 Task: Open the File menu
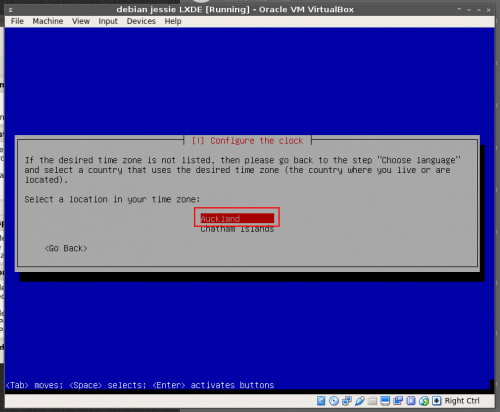17,21
